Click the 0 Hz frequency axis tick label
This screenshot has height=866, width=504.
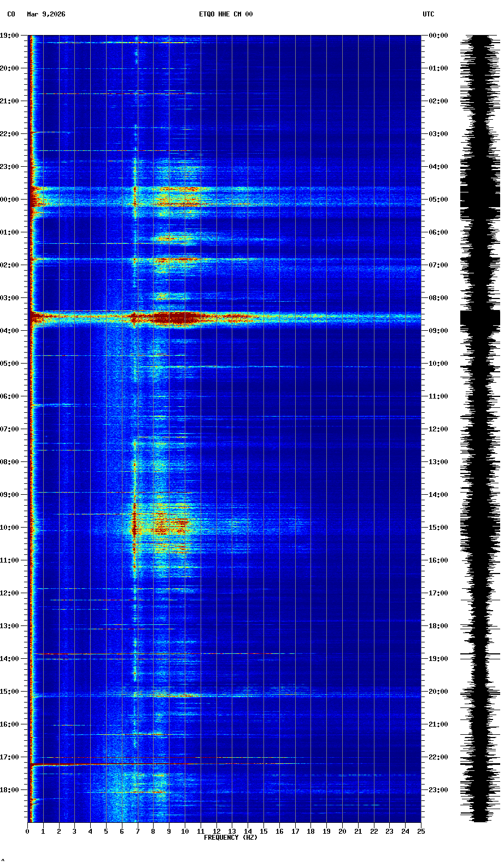[x=27, y=832]
